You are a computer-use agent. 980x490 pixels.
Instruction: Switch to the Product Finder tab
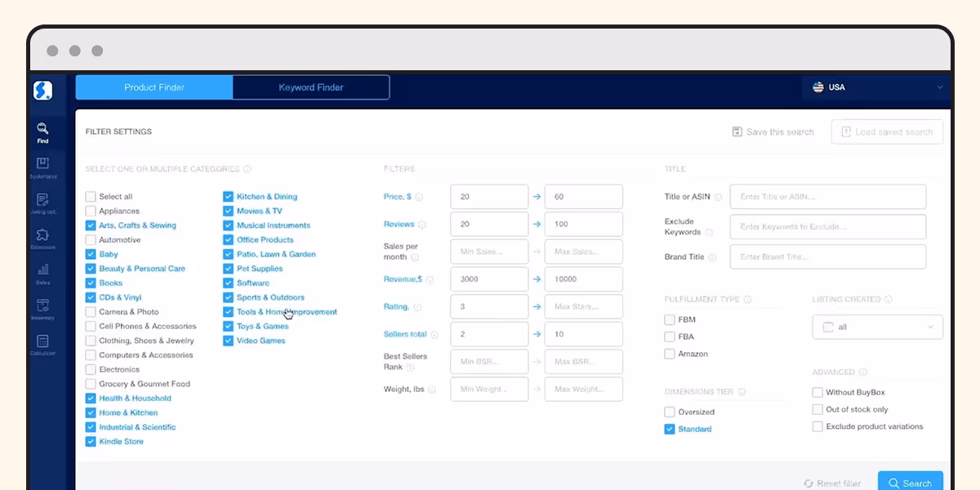154,87
